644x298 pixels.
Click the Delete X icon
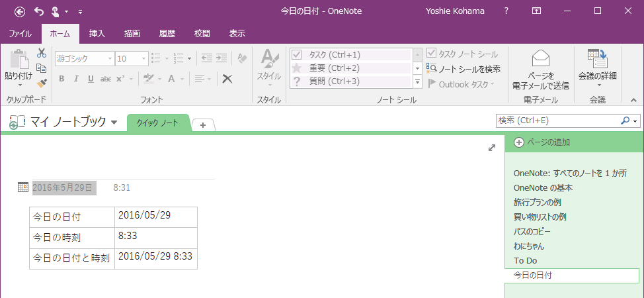tap(227, 79)
